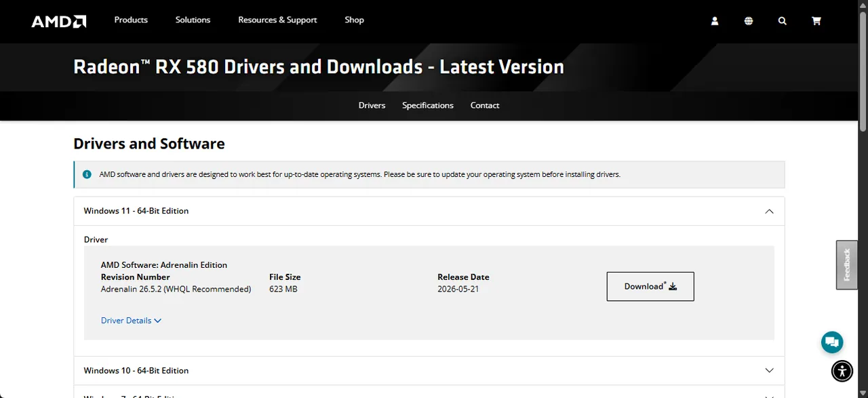Open the language globe icon

click(749, 21)
